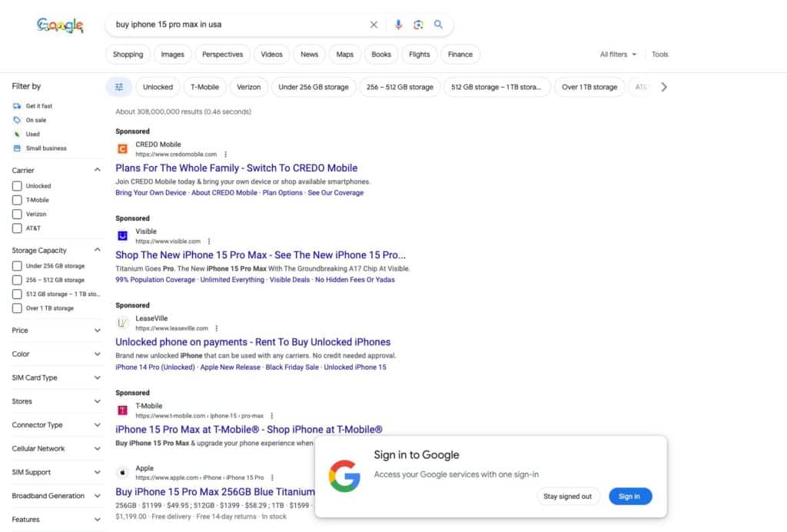Enable the Verizon carrier checkbox
This screenshot has width=787, height=532.
click(x=17, y=214)
